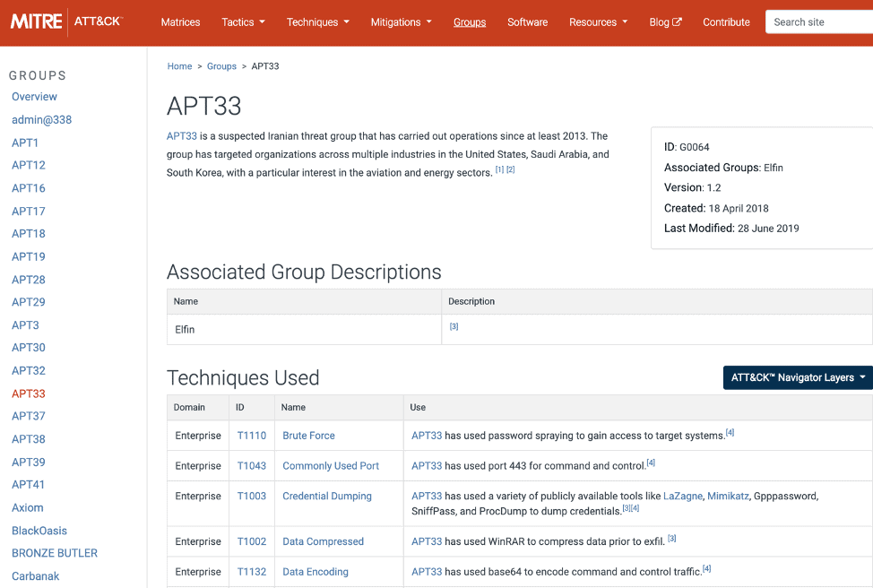Select APT12 in the sidebar
The image size is (873, 588).
click(x=29, y=165)
